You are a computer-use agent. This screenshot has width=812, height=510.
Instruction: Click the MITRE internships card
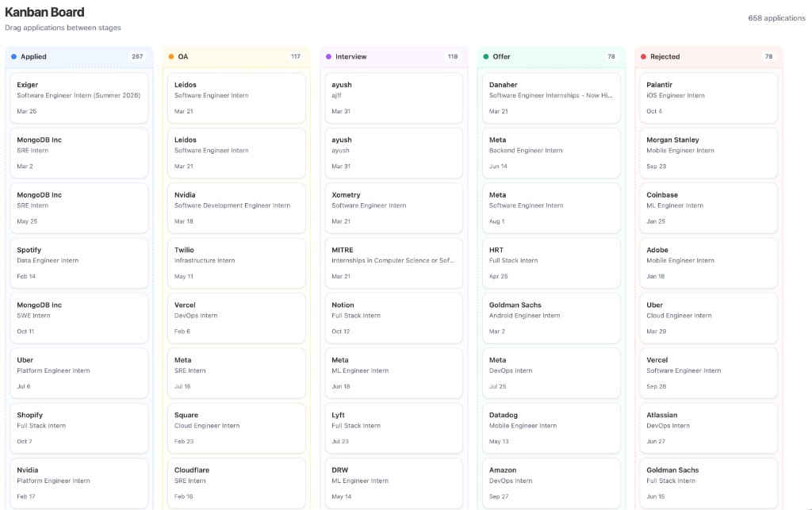tap(393, 263)
